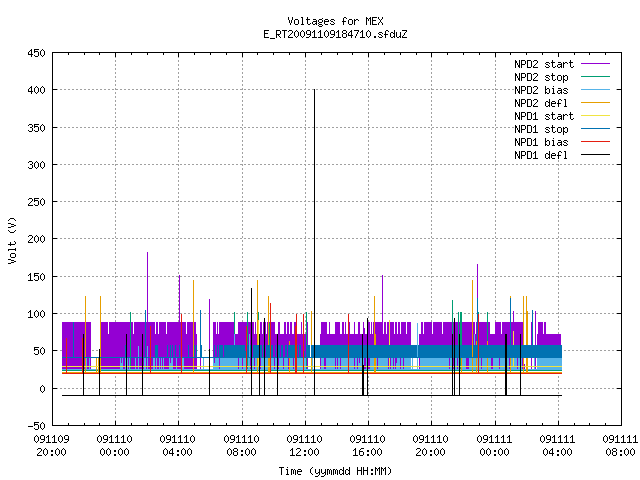The width and height of the screenshot is (640, 480).
Task: Click the tallest purple spike near 180 V
Action: tap(147, 286)
